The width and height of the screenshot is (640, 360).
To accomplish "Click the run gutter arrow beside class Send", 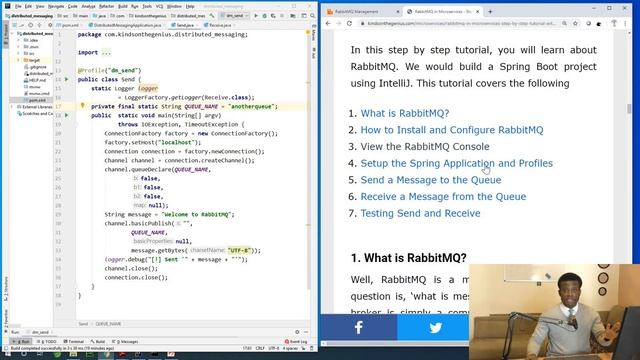I will 67,79.
